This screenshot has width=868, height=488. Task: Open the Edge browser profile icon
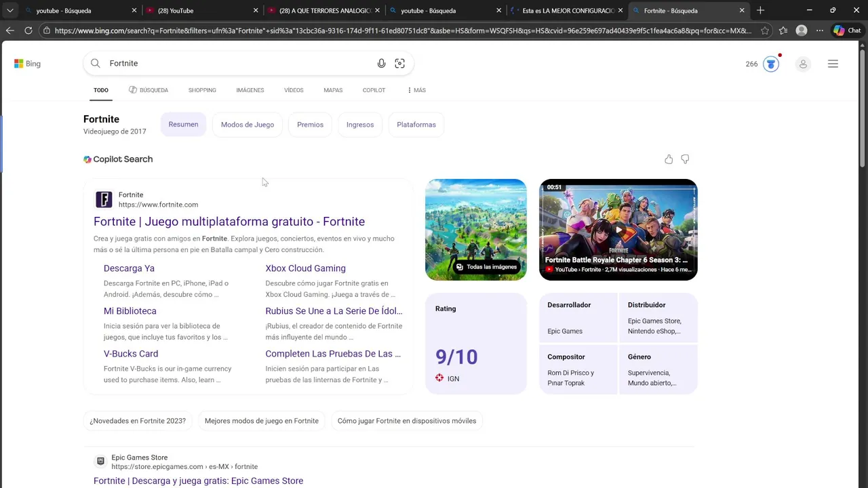(802, 30)
